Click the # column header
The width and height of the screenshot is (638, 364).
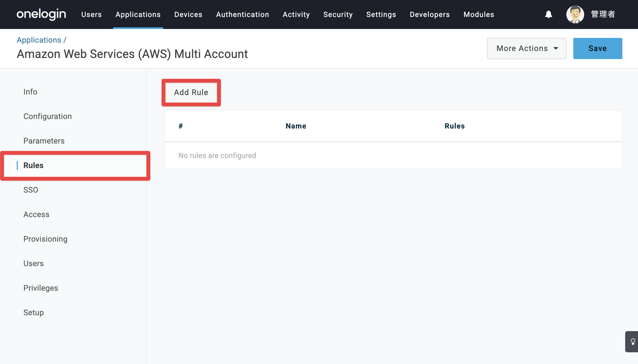(x=181, y=126)
